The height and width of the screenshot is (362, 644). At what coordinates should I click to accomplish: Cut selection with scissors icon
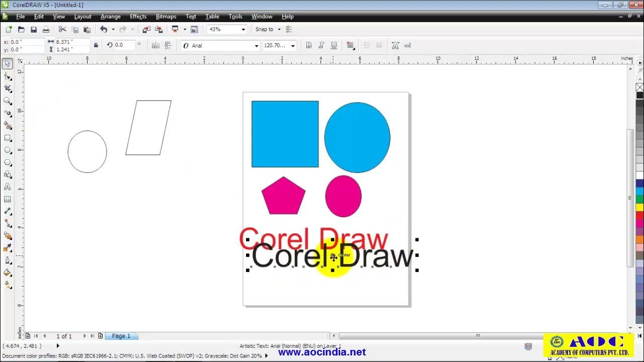coord(62,30)
